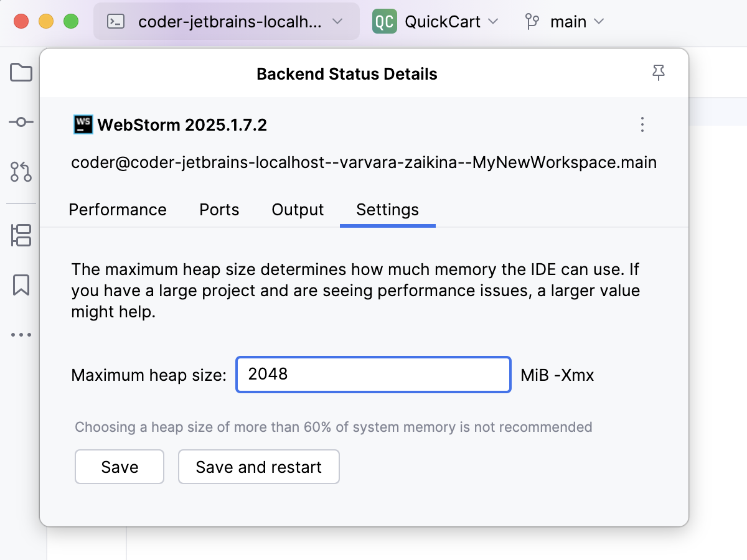Click the terminal icon in backend widget

(116, 22)
